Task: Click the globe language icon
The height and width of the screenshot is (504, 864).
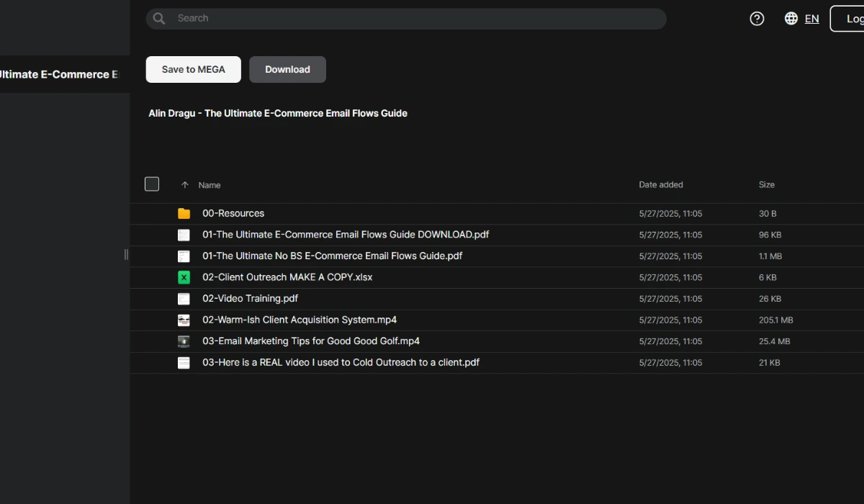Action: 791,19
